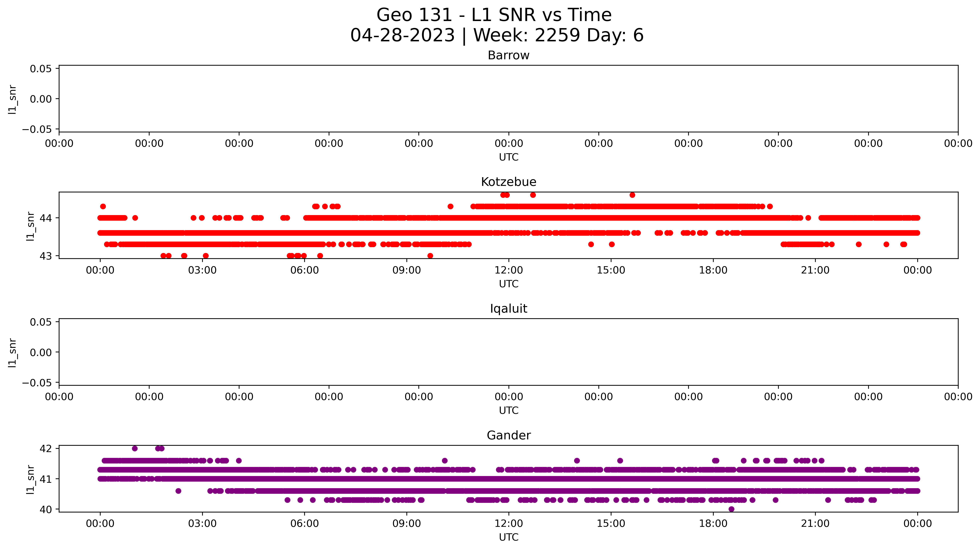The width and height of the screenshot is (980, 550).
Task: Click the 06:00 x-tick on Gander plot
Action: [x=304, y=523]
